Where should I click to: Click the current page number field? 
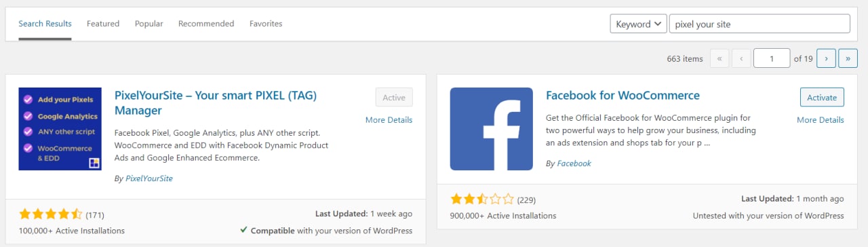(x=772, y=58)
